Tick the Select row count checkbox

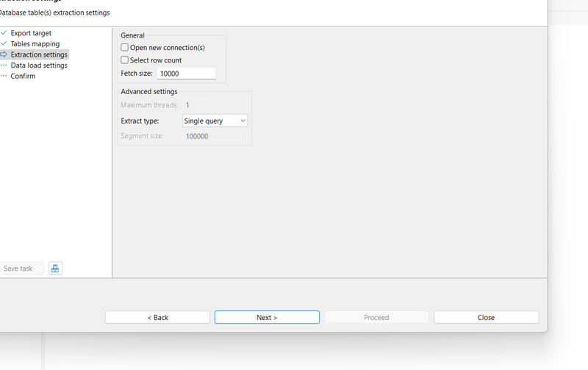click(125, 60)
